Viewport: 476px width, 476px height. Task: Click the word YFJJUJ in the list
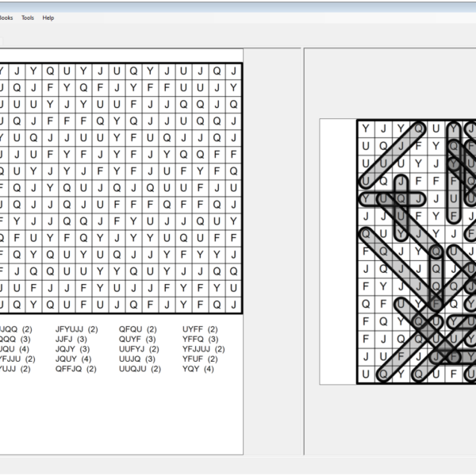coord(197,349)
